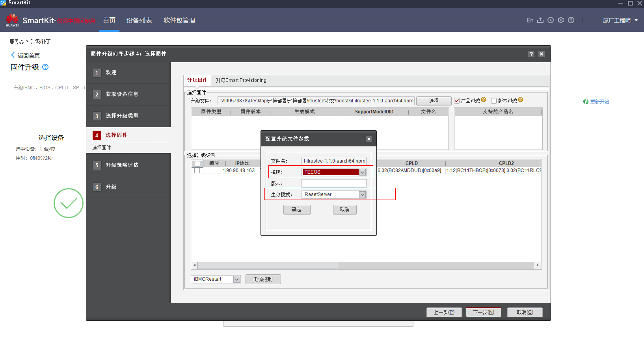Click the 上一步(P) button
The height and width of the screenshot is (359, 644).
click(x=444, y=313)
